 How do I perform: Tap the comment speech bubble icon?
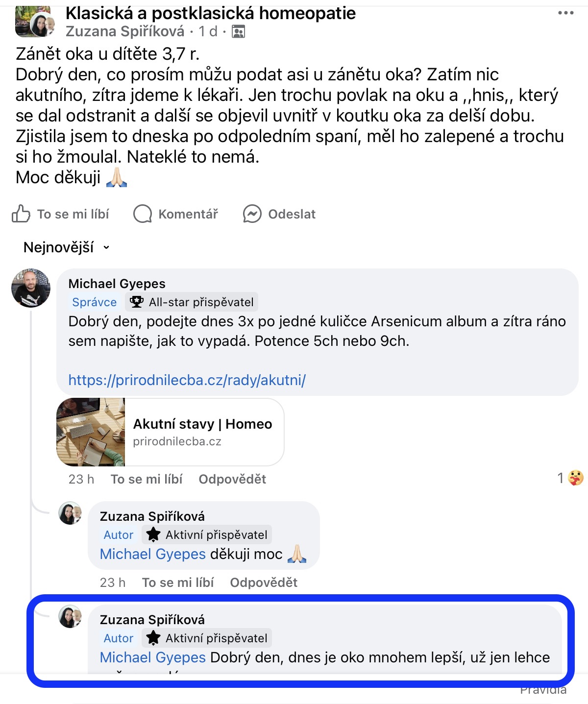pos(143,214)
